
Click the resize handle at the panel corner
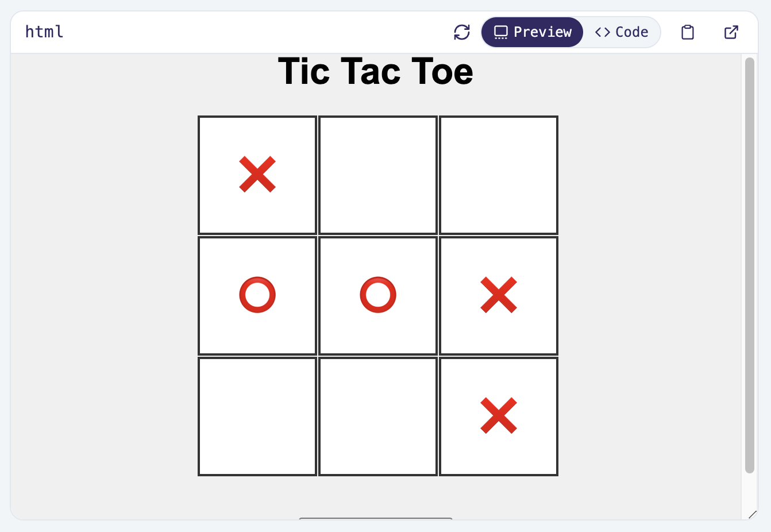[752, 514]
